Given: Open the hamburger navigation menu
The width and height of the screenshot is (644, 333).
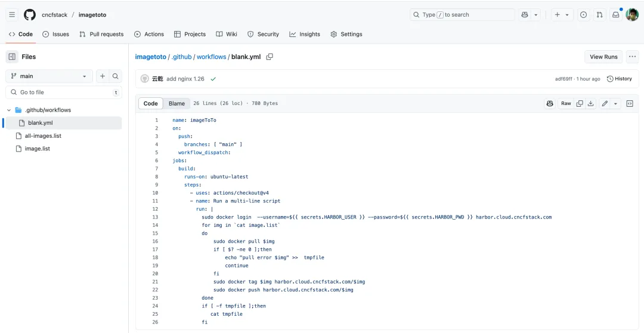Looking at the screenshot, I should tap(12, 15).
